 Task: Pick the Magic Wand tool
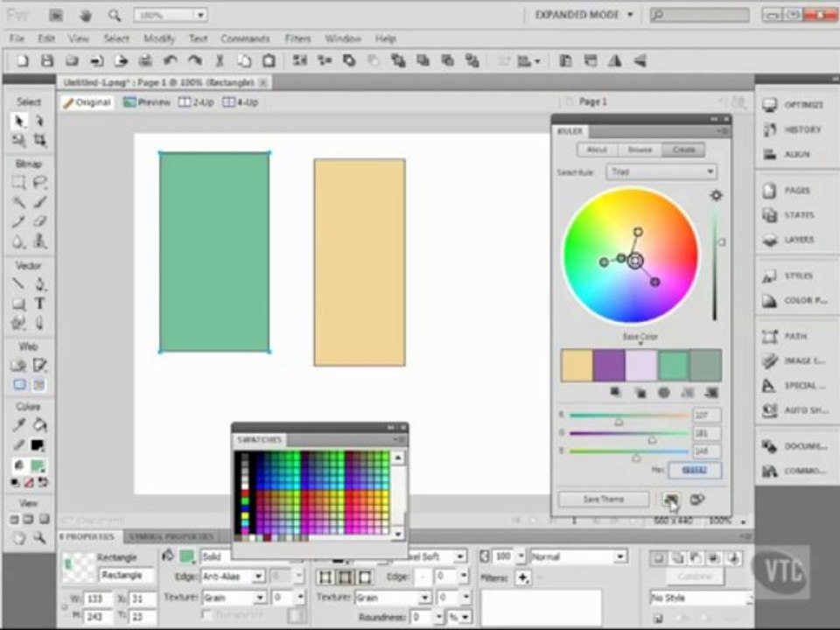pos(18,202)
